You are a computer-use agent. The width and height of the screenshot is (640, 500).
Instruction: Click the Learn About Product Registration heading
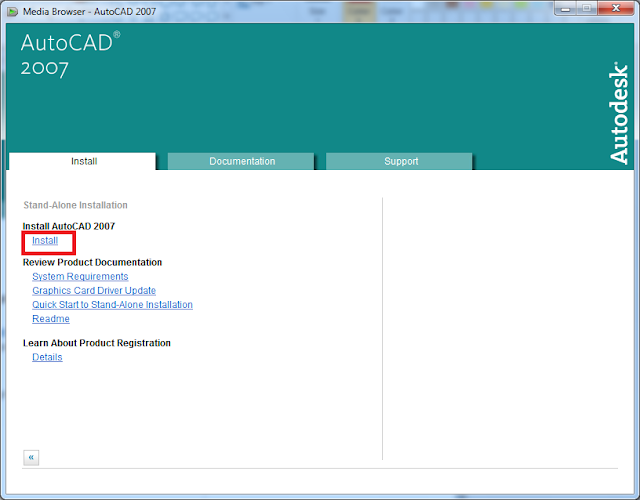click(x=97, y=343)
